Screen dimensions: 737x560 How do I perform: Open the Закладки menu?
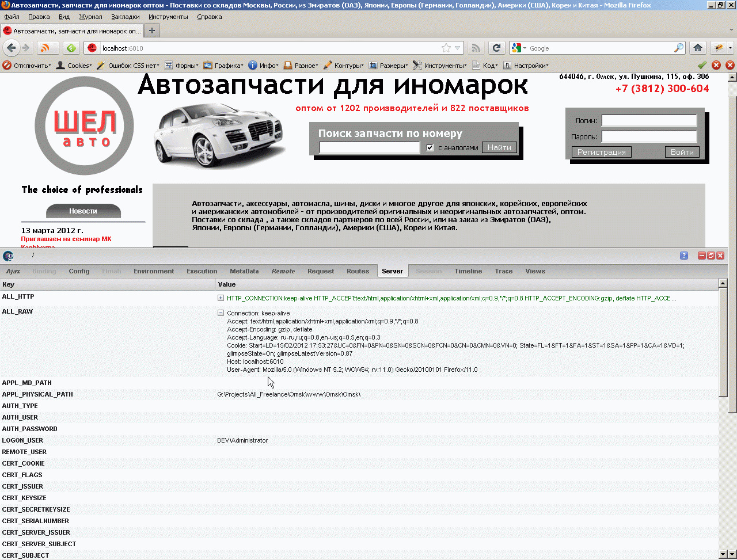click(x=126, y=17)
